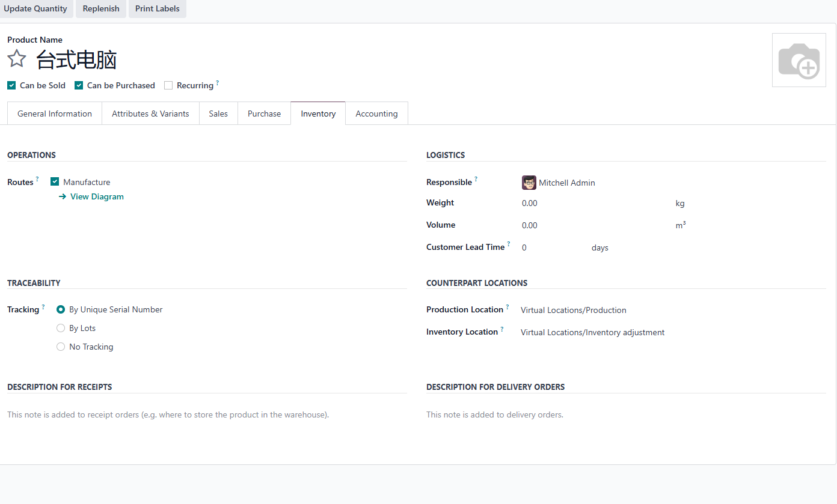Viewport: 837px width, 504px height.
Task: Switch to the General Information tab
Action: [x=55, y=114]
